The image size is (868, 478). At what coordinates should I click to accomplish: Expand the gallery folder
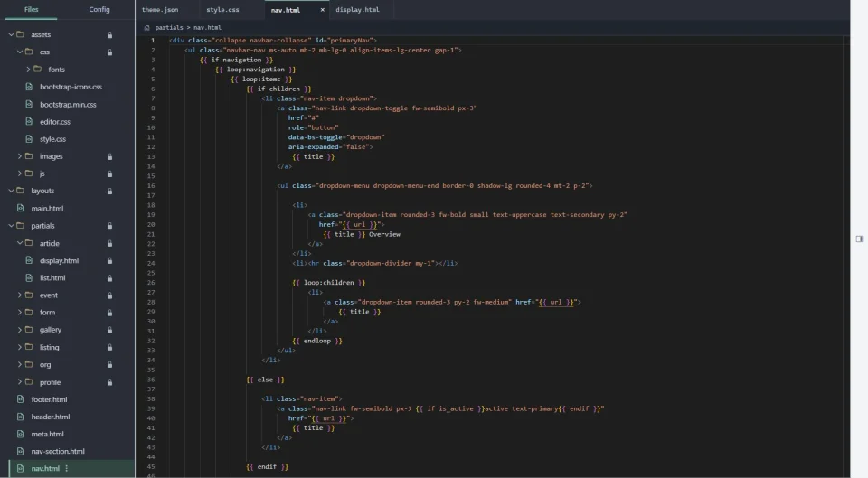[x=20, y=329]
